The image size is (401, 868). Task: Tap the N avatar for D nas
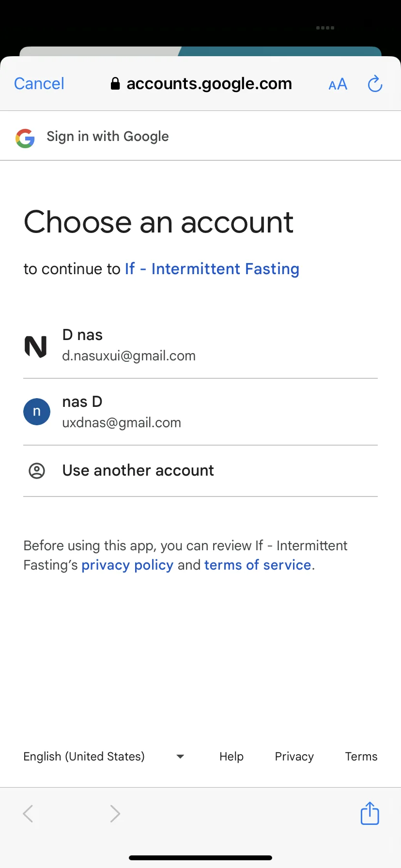(x=36, y=346)
